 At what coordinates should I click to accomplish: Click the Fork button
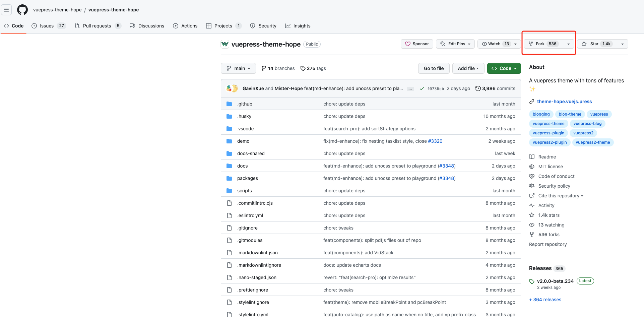tap(543, 44)
